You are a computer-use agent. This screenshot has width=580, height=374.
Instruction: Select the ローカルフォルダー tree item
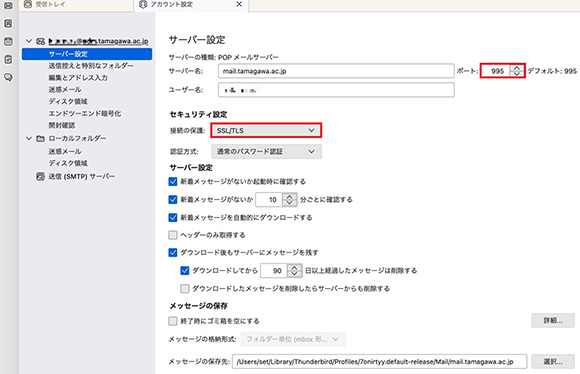point(77,138)
